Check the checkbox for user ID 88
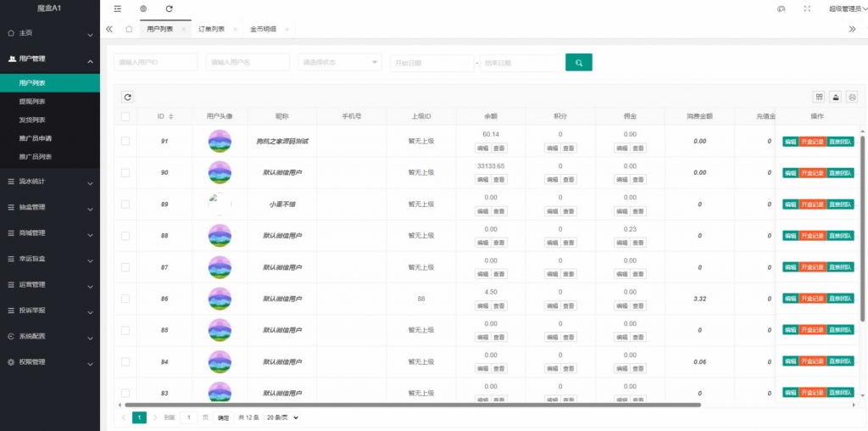This screenshot has width=868, height=431. 125,236
